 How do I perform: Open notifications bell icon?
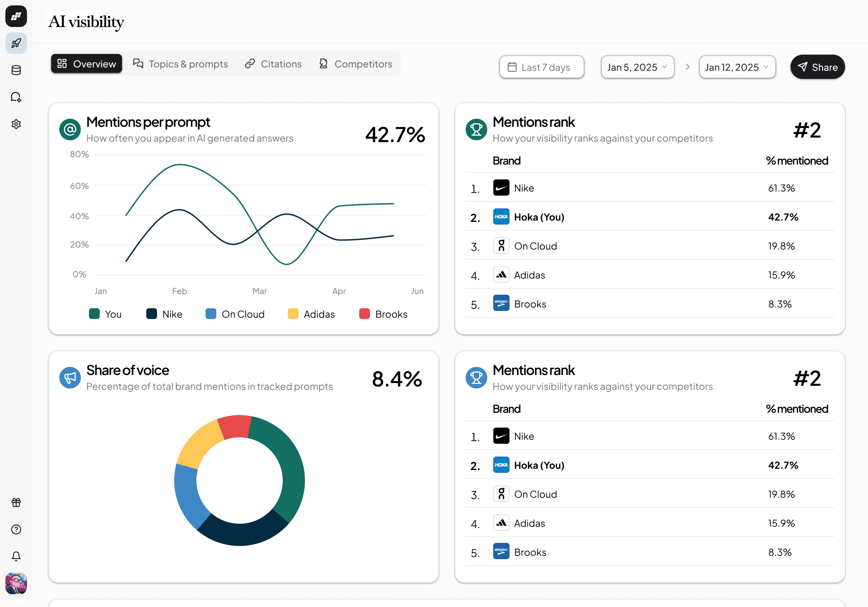[16, 556]
